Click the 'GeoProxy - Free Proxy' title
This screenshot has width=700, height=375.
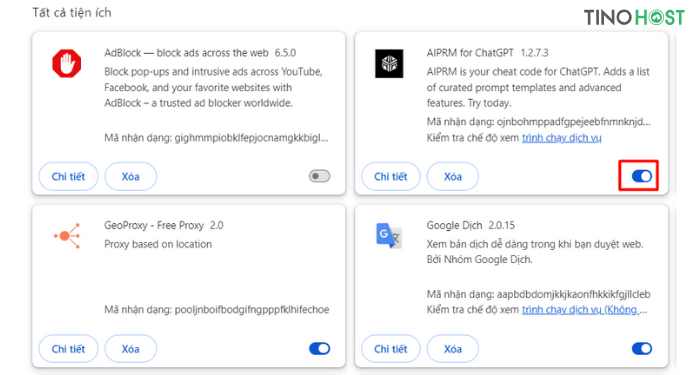(x=154, y=225)
